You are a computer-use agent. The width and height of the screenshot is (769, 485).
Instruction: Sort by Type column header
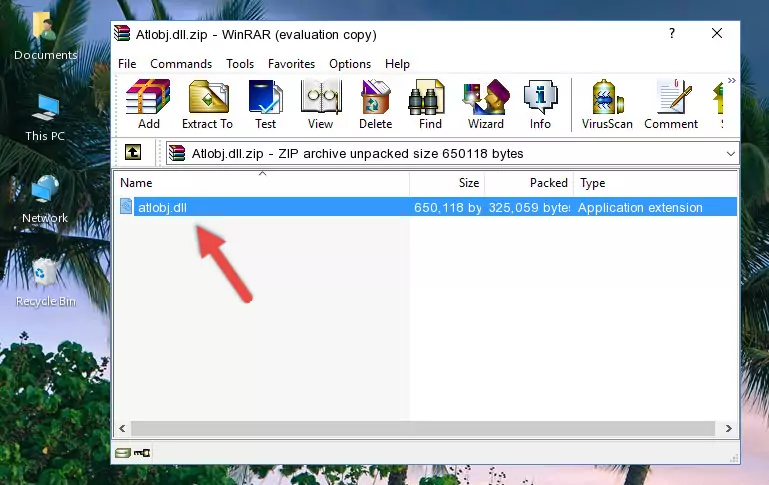tap(656, 183)
